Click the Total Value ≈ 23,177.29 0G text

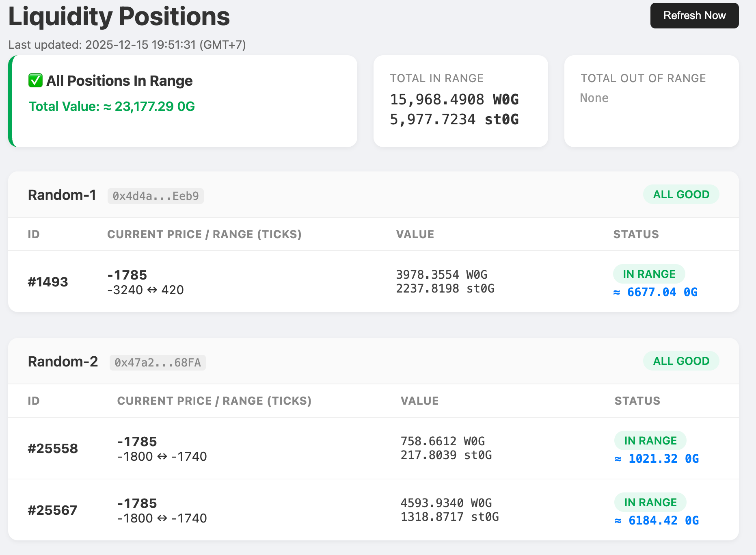pyautogui.click(x=112, y=106)
